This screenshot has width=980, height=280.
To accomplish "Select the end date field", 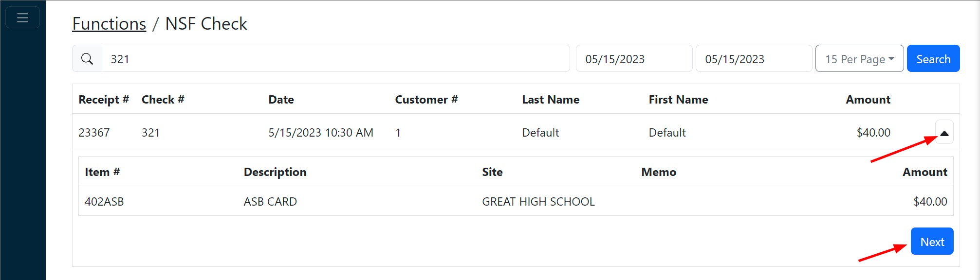I will pos(753,58).
